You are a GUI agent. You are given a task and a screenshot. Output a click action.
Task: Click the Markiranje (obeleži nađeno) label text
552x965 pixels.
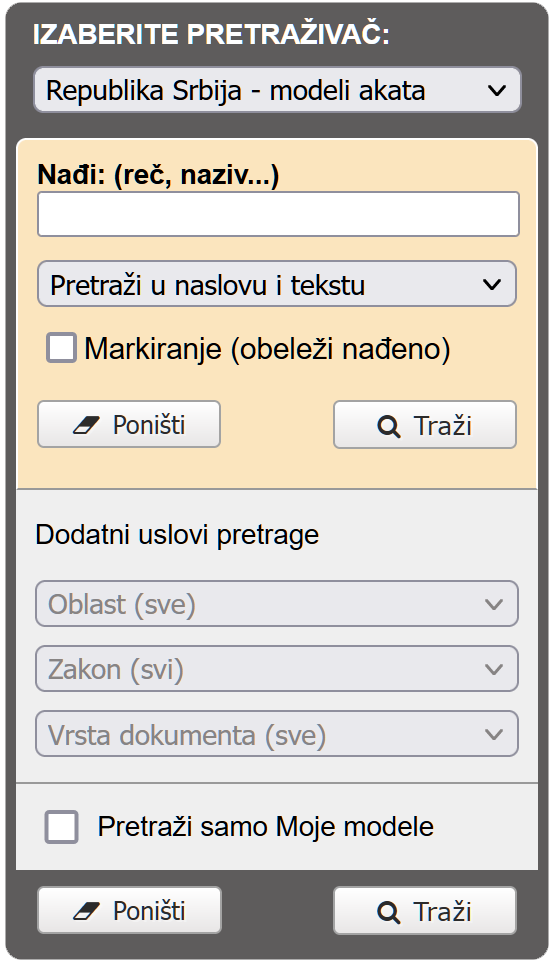pos(268,349)
